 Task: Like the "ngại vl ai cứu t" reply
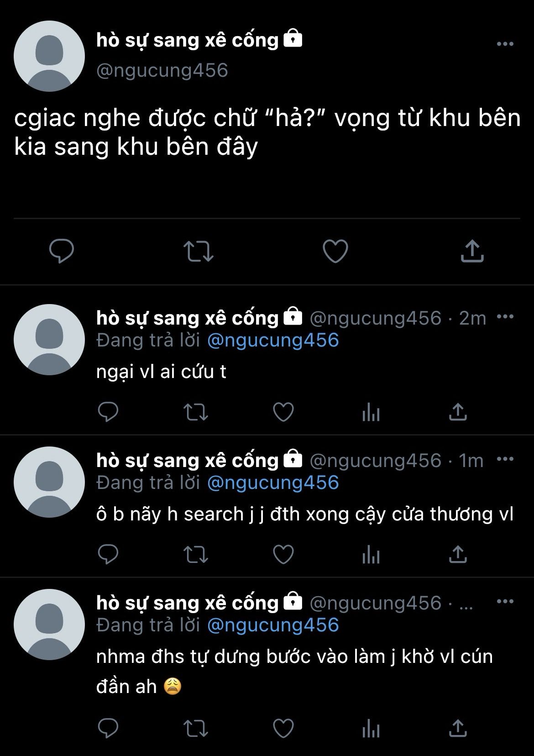(283, 412)
